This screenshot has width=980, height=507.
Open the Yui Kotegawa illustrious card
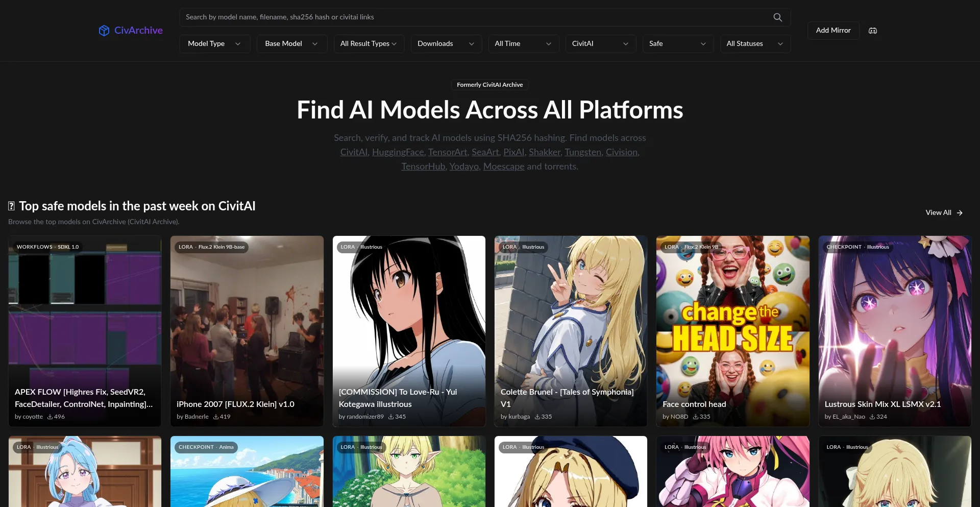(x=409, y=331)
